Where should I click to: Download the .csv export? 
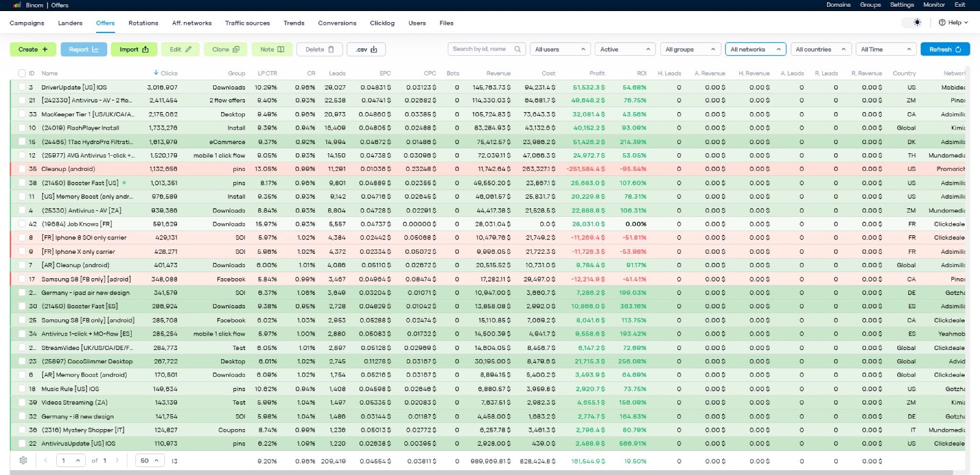[366, 50]
